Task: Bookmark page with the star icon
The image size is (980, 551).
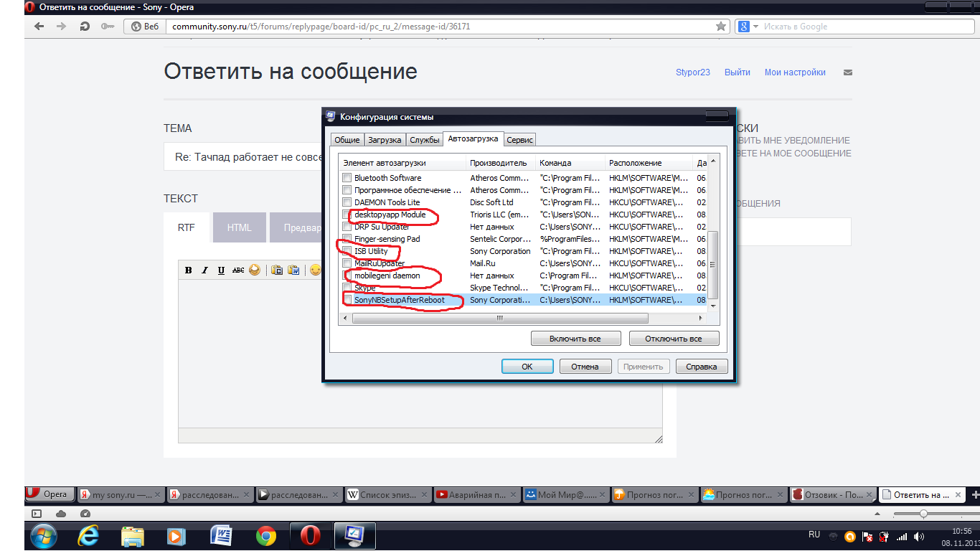Action: click(721, 27)
